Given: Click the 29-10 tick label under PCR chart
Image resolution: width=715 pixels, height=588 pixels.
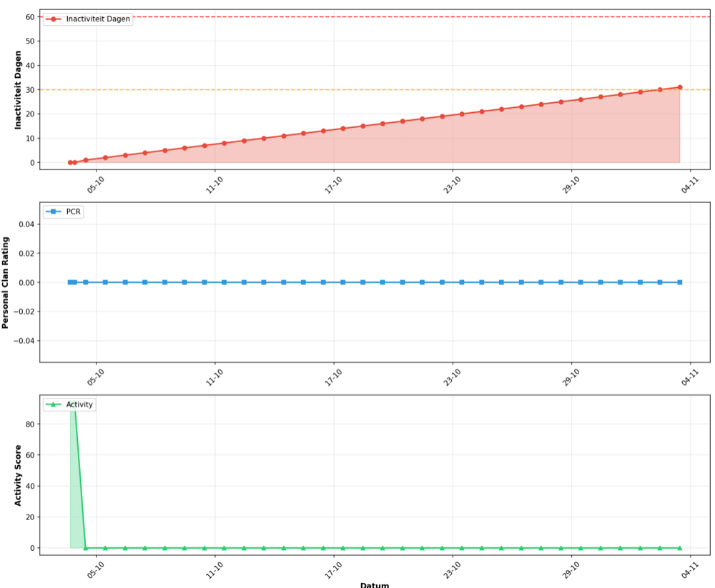Looking at the screenshot, I should (x=572, y=375).
